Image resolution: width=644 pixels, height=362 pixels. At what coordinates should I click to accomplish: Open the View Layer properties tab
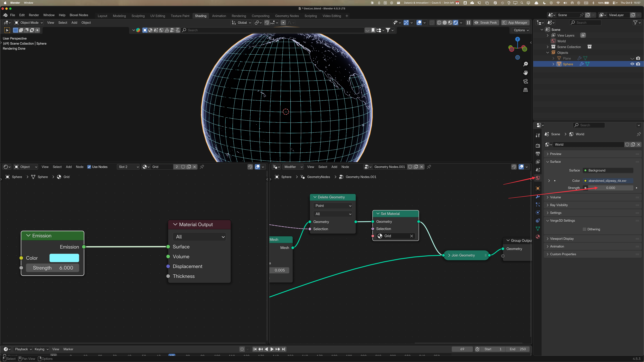[538, 162]
